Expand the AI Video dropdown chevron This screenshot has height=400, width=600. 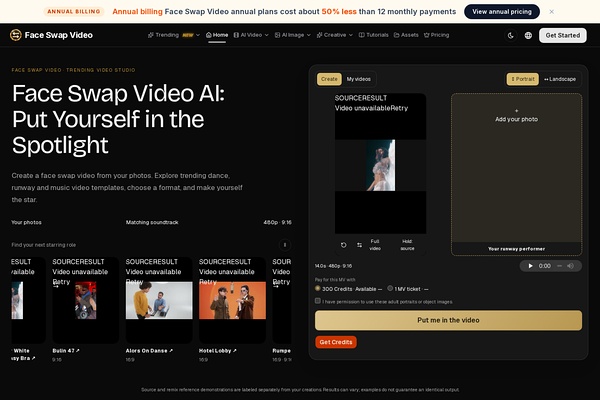point(267,35)
